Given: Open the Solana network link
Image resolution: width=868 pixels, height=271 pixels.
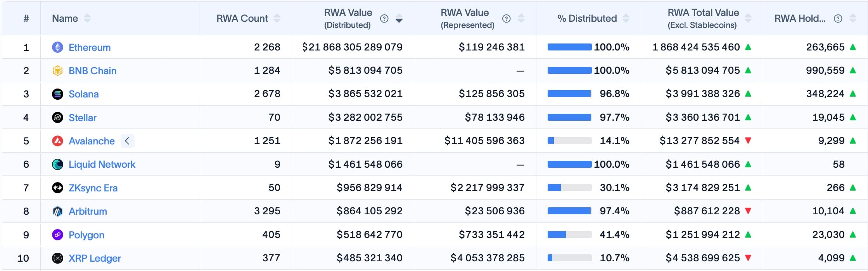Looking at the screenshot, I should tap(83, 94).
